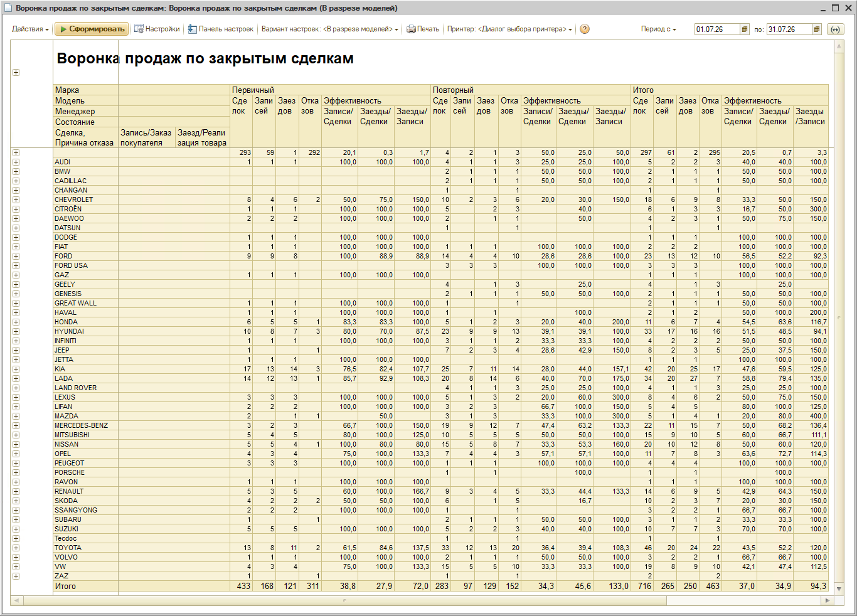Viewport: 857px width, 616px height.
Task: Expand the HONDA row
Action: (x=16, y=322)
